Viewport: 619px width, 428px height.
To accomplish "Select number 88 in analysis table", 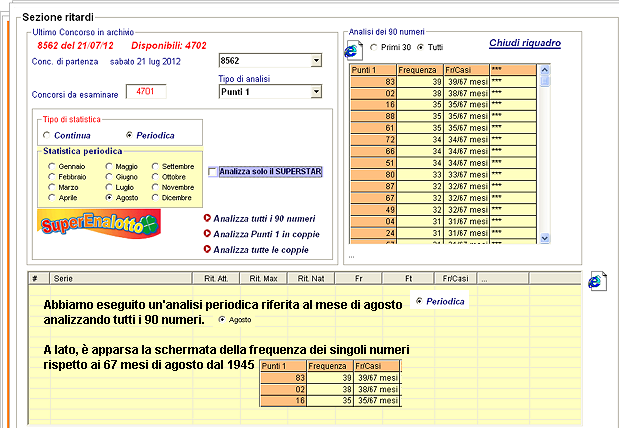I will click(373, 116).
